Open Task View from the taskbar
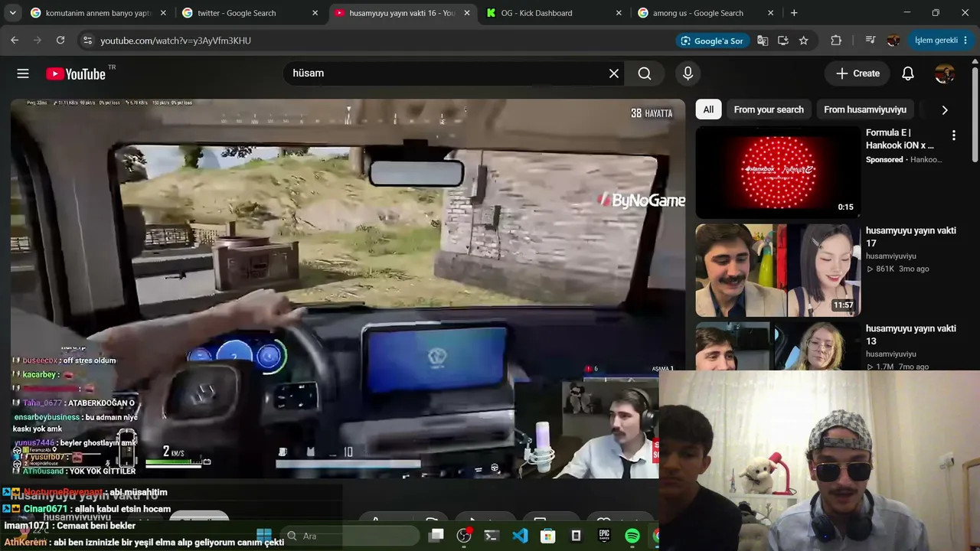This screenshot has height=551, width=980. (436, 536)
